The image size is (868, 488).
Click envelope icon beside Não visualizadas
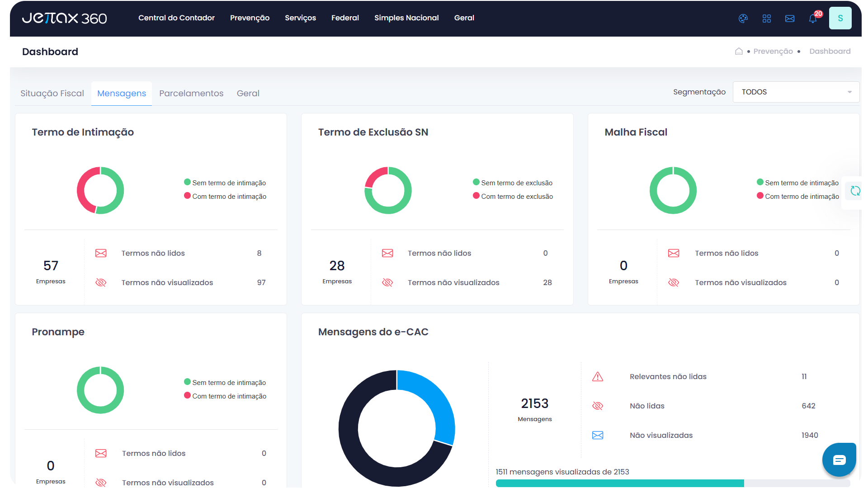598,435
